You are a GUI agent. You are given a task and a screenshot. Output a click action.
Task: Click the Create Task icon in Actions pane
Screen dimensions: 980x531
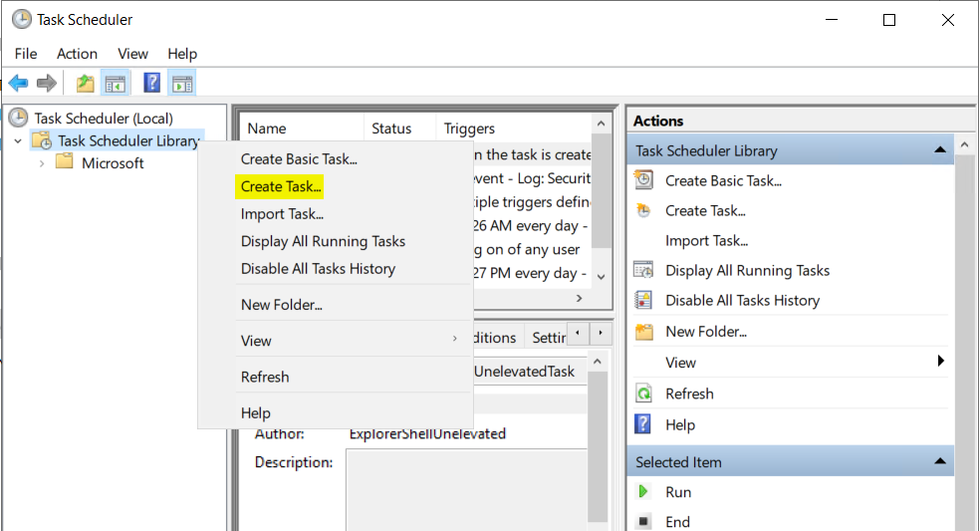[x=643, y=210]
